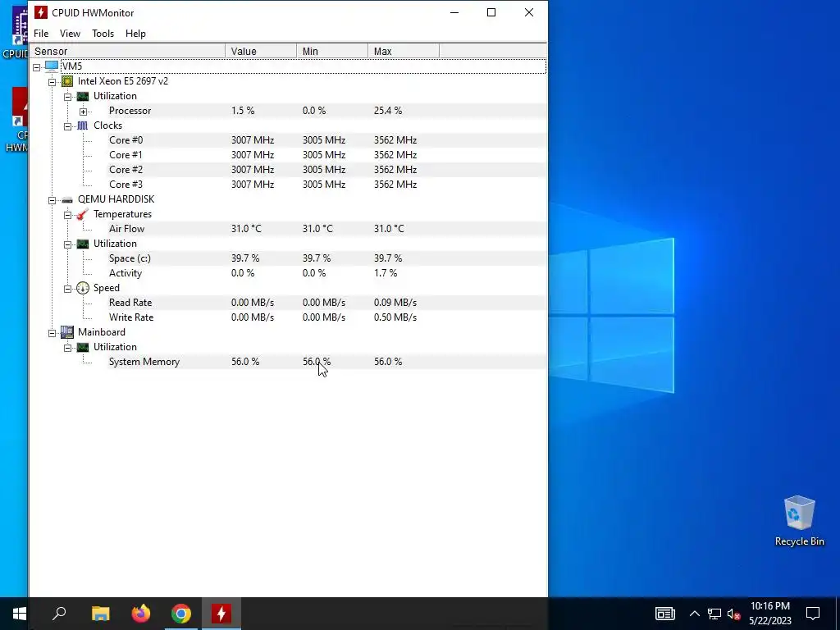Image resolution: width=840 pixels, height=630 pixels.
Task: Click the muted volume tray icon
Action: 734,614
